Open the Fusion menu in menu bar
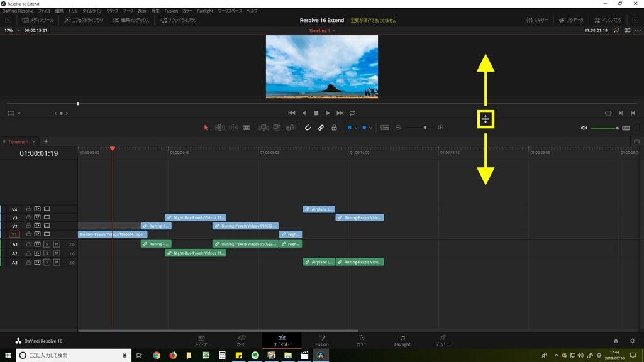 point(171,11)
